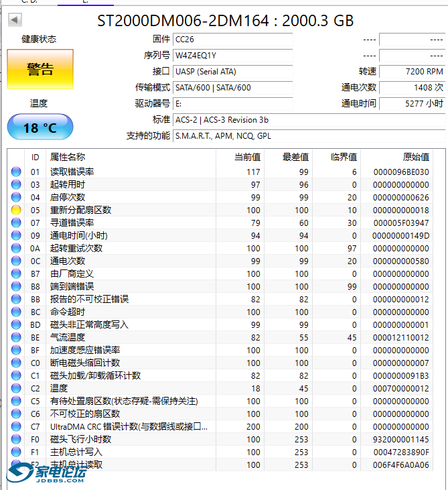Click the yellow caution icon for 重新分配扇区数
This screenshot has width=448, height=490.
pos(16,210)
